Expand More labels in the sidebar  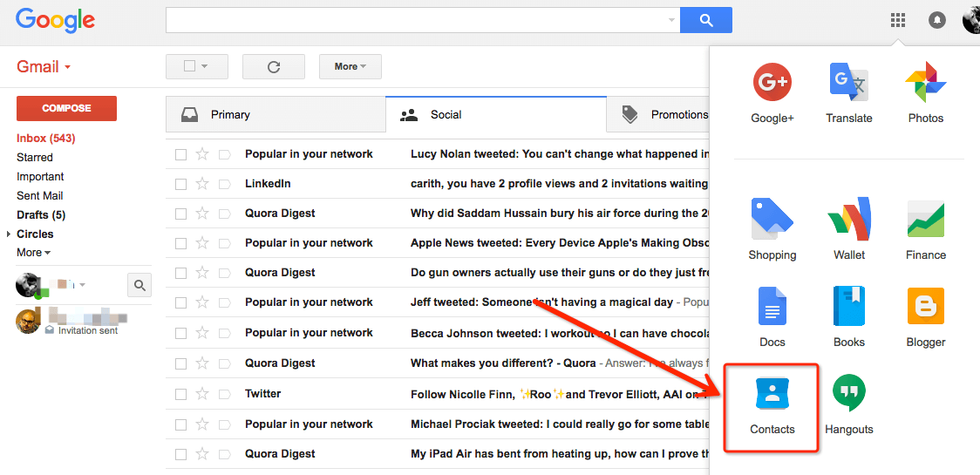coord(34,253)
